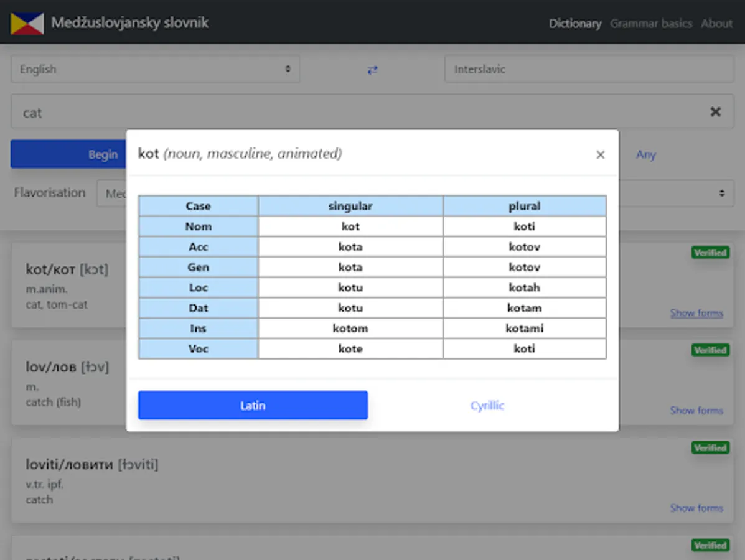Click the Voc singular cell kote
This screenshot has width=745, height=560.
350,348
